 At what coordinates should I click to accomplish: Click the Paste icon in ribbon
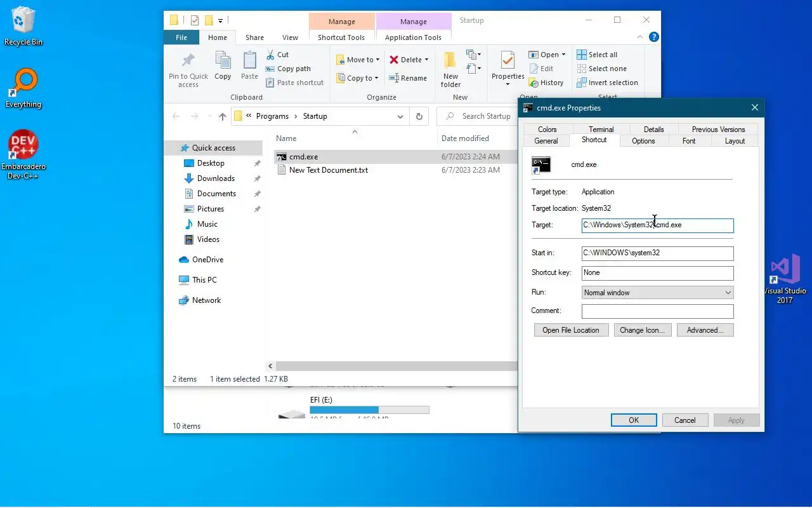249,65
